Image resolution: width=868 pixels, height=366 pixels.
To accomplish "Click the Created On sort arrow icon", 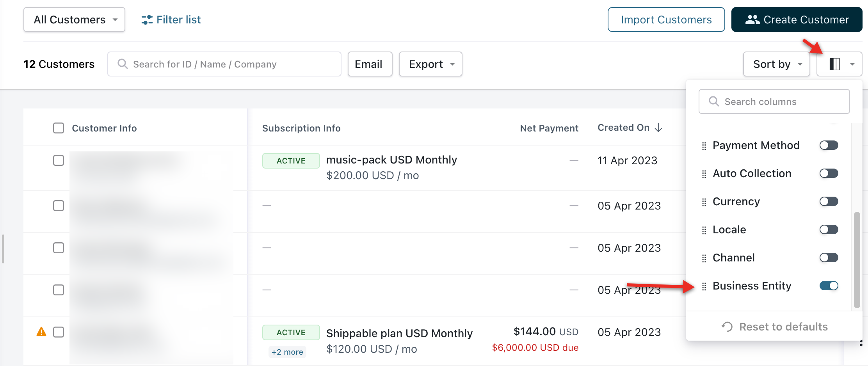I will (658, 128).
